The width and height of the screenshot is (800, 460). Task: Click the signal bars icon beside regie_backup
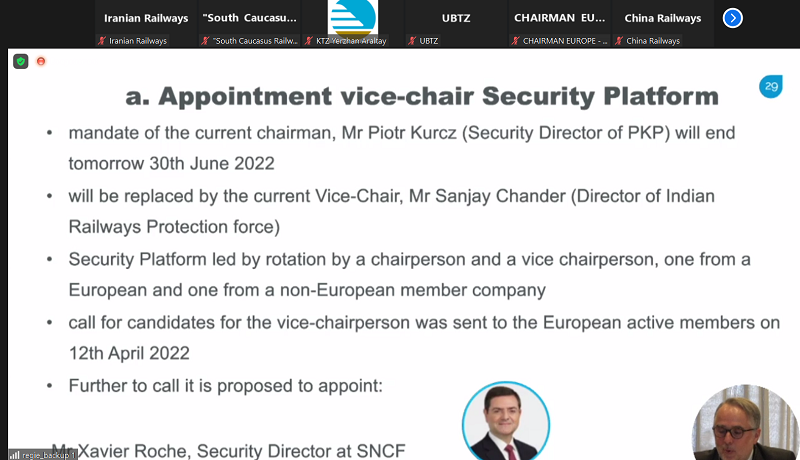coord(14,455)
